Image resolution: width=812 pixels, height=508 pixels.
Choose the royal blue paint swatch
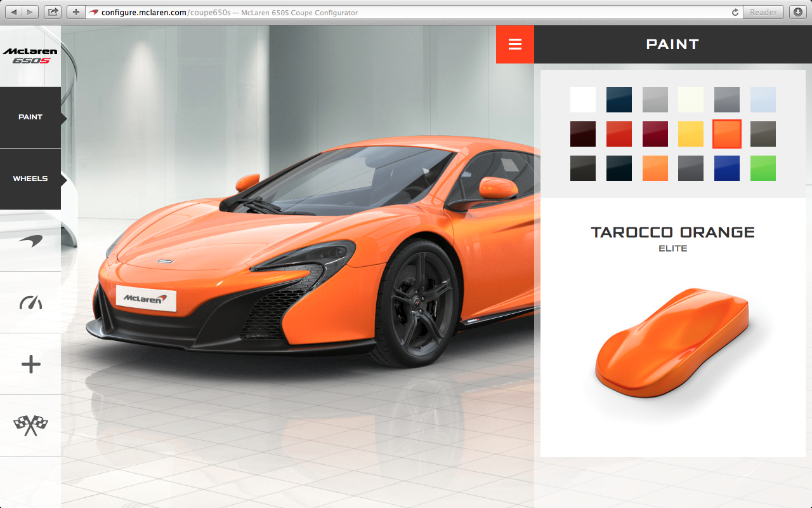click(727, 168)
